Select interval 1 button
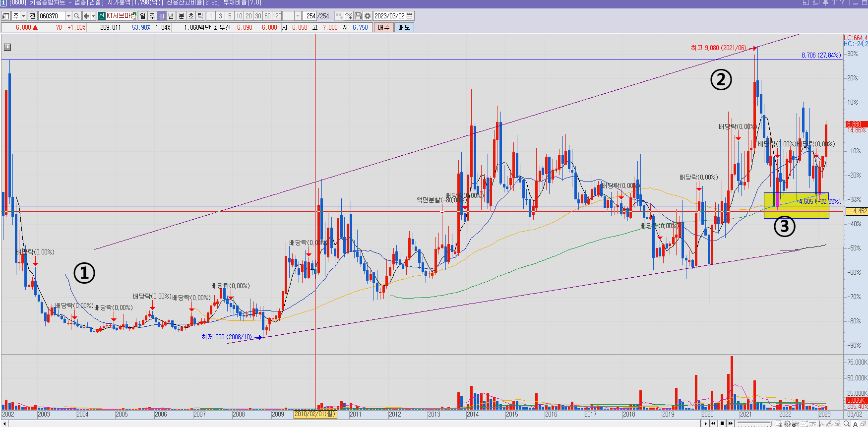Viewport: 868px width, 427px height. tap(211, 16)
